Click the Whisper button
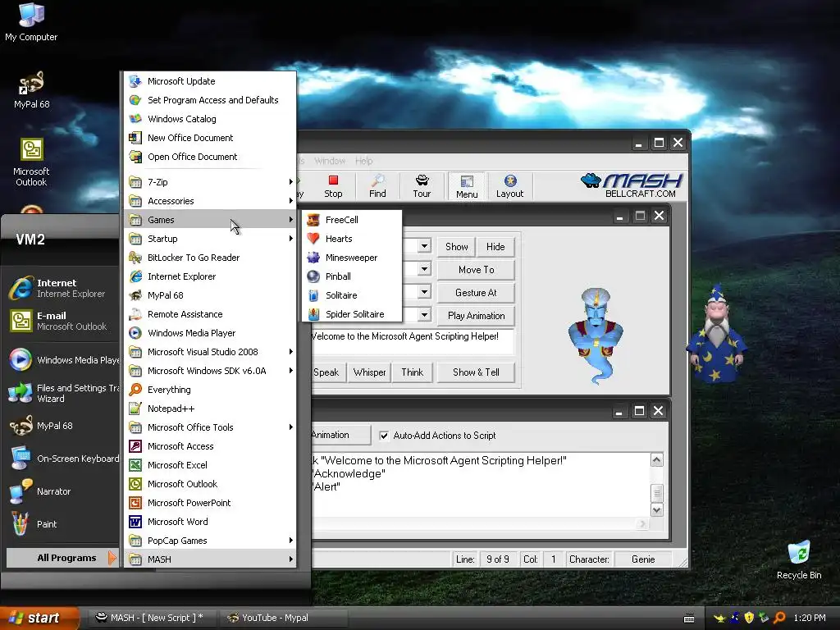The height and width of the screenshot is (630, 840). pyautogui.click(x=369, y=372)
